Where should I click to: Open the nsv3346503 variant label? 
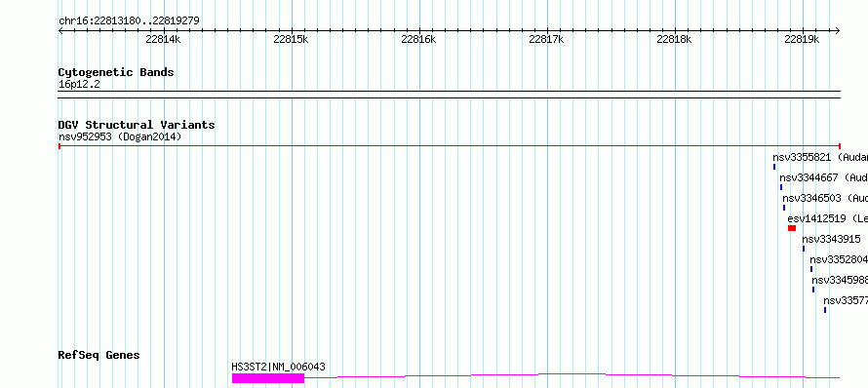[x=825, y=198]
